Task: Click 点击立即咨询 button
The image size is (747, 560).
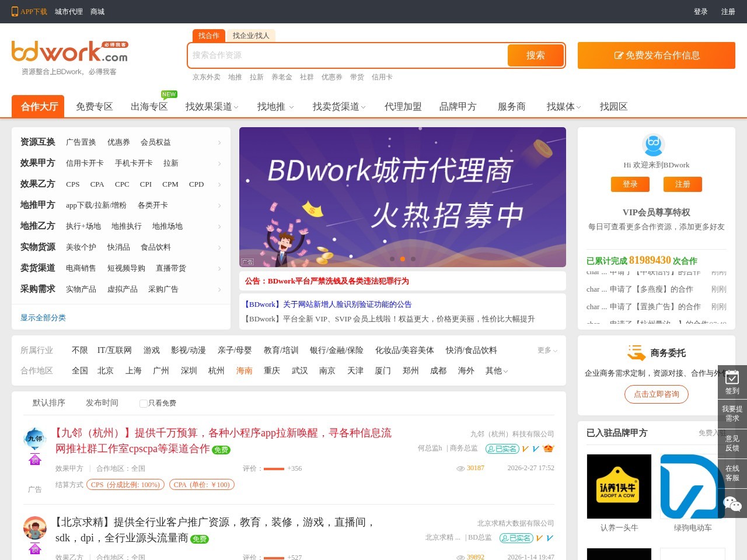Action: pyautogui.click(x=657, y=394)
